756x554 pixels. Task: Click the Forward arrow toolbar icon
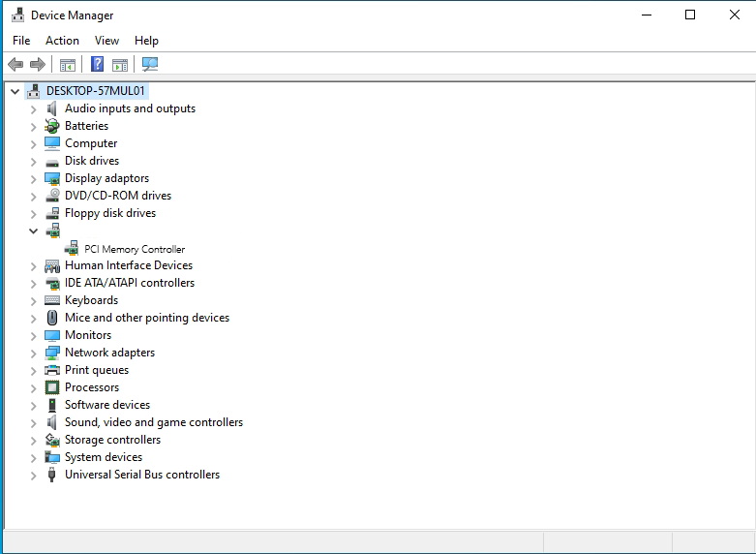37,64
